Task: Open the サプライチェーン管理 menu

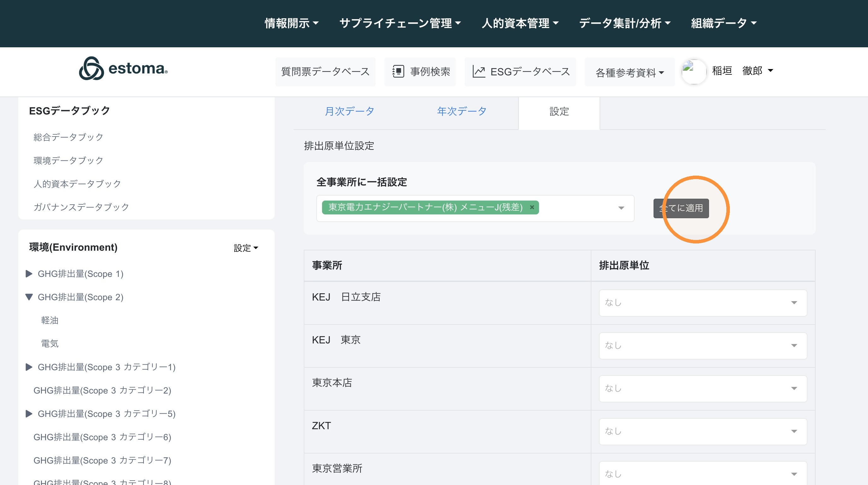Action: point(400,23)
